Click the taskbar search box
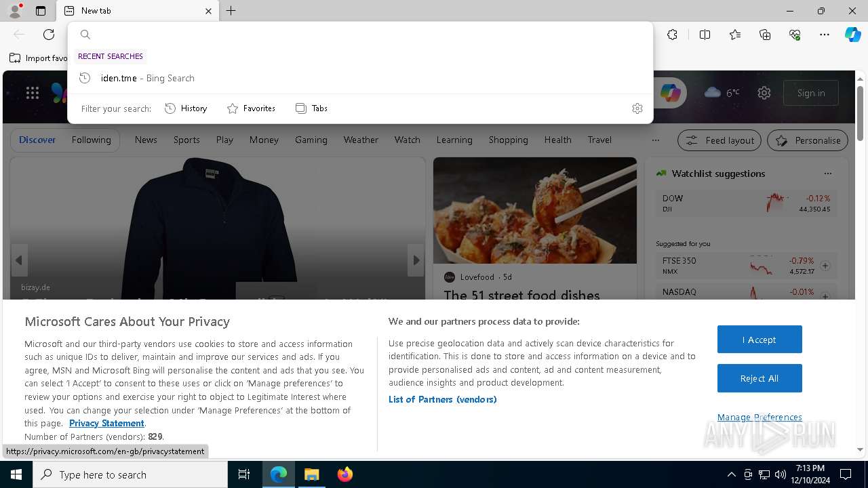Screen dimensions: 868x488 click(x=130, y=474)
